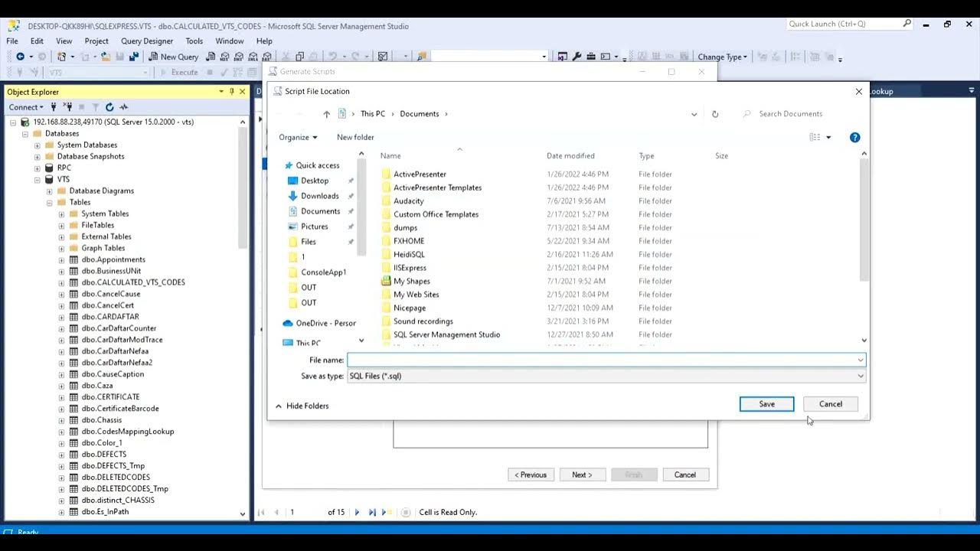Click the wrench Properties icon in toolbar
Screen dimensions: 980x551
click(577, 57)
